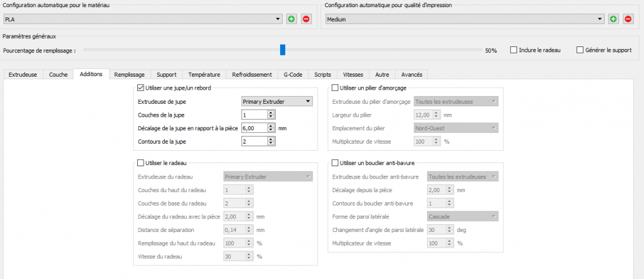Enable the Utiliser le radeau checkbox
Screen dimensions: 644x279
click(142, 163)
